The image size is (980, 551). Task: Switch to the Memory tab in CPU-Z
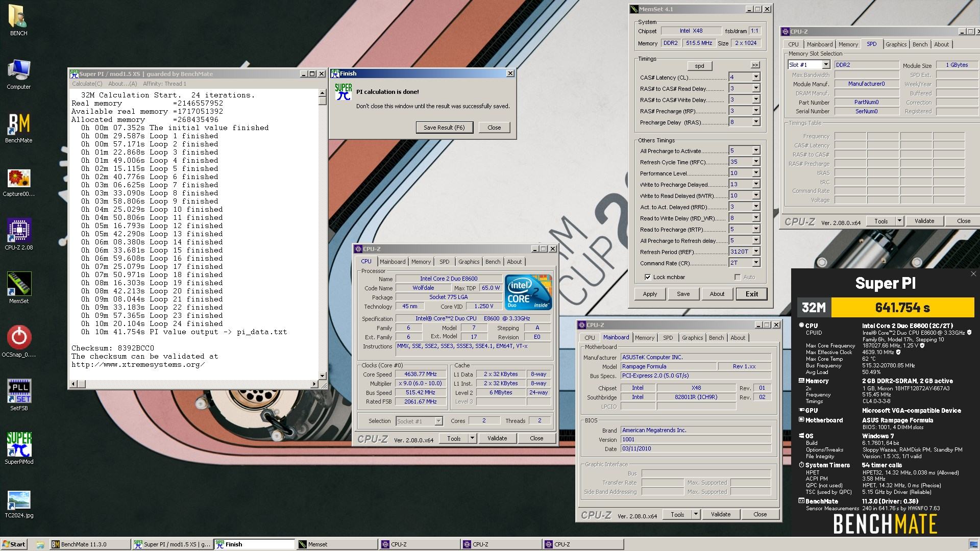pos(421,262)
